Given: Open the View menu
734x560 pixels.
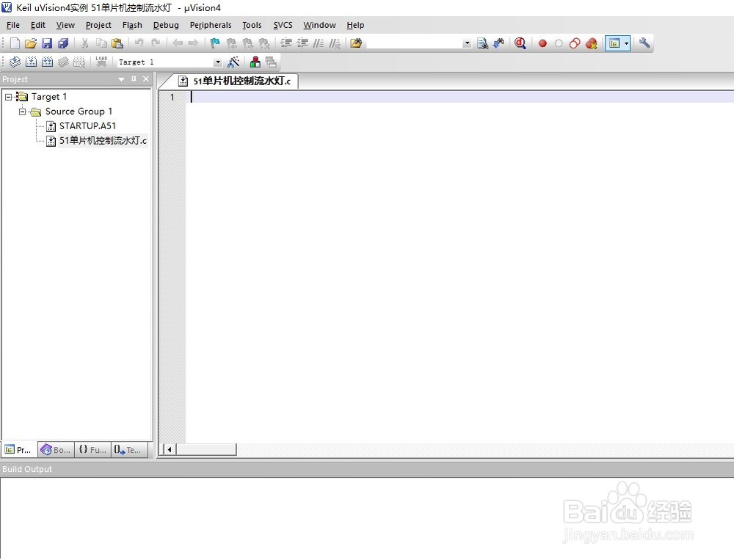Looking at the screenshot, I should pyautogui.click(x=65, y=25).
